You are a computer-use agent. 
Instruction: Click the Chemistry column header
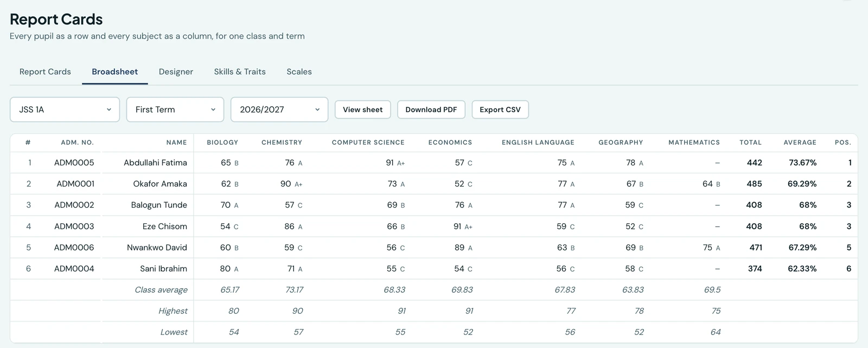(282, 143)
